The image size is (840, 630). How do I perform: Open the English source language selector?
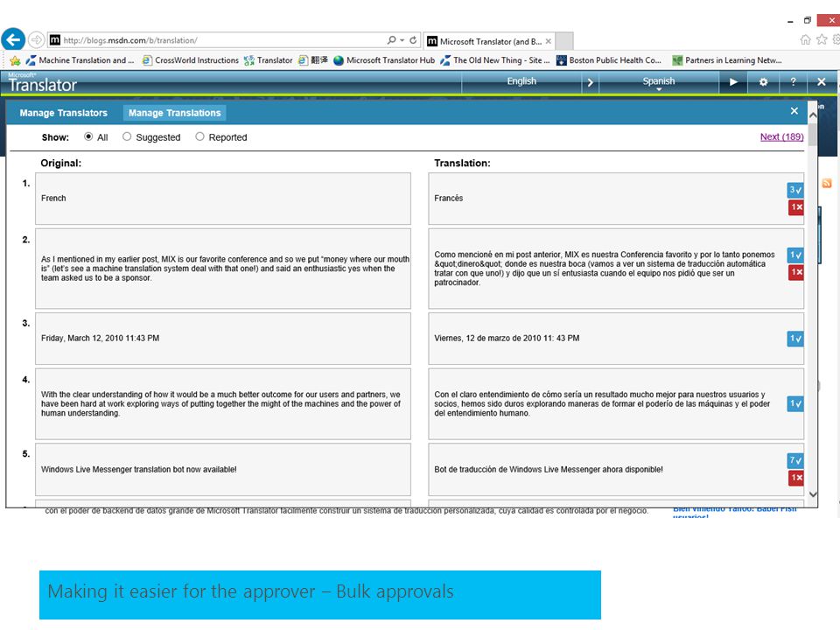[521, 82]
